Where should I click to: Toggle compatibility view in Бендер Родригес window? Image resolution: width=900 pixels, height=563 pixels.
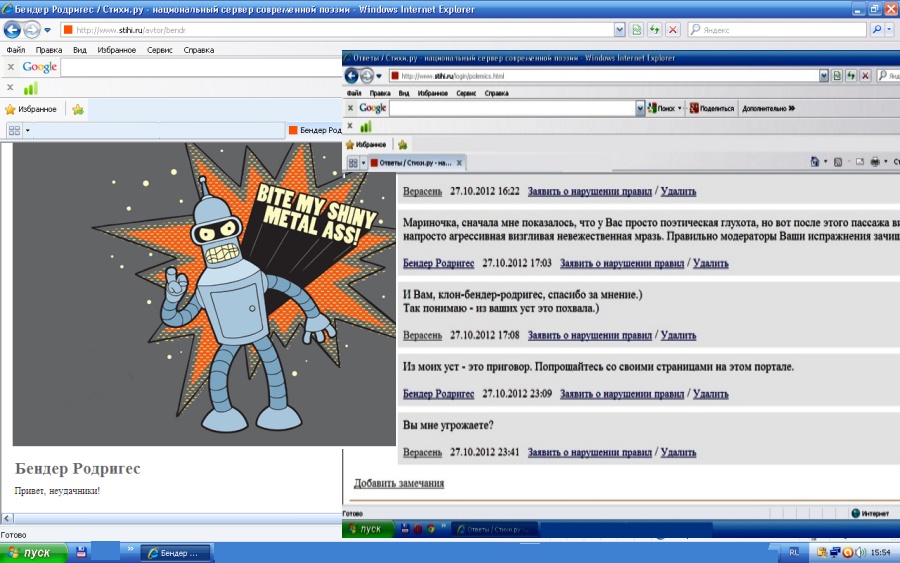[x=637, y=30]
